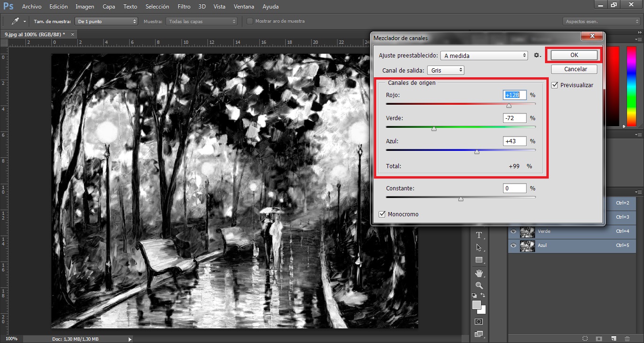Open status bar info arrow next to Doc size
This screenshot has height=343, width=644.
point(130,339)
